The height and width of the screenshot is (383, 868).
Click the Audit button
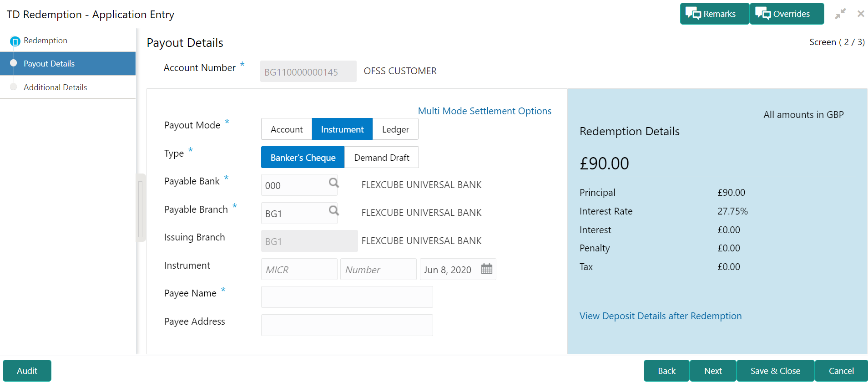point(27,371)
